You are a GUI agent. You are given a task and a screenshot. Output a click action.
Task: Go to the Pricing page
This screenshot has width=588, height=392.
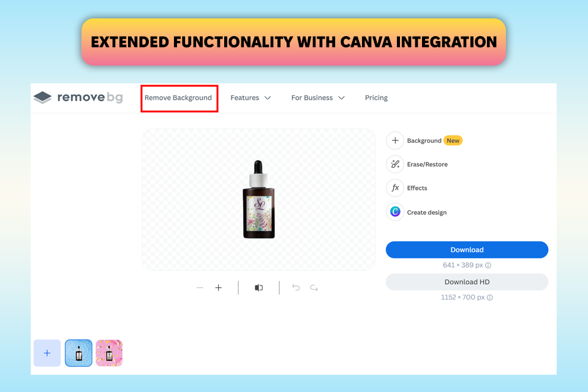[x=376, y=98]
